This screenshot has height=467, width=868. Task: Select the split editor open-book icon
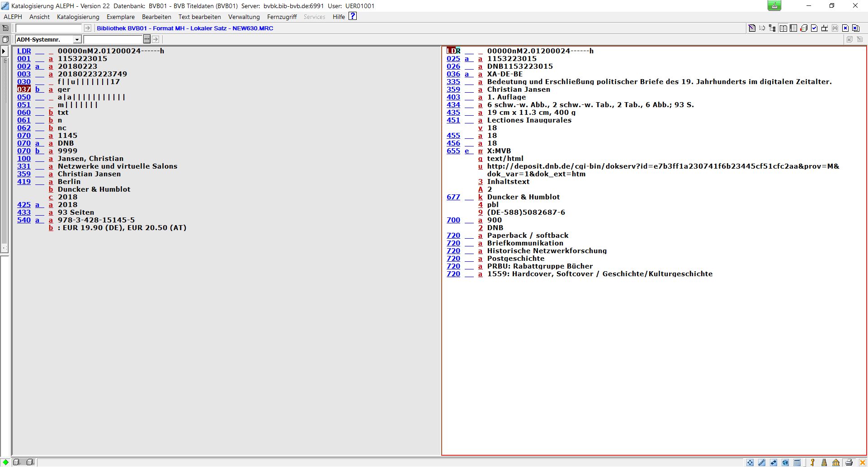coord(783,28)
